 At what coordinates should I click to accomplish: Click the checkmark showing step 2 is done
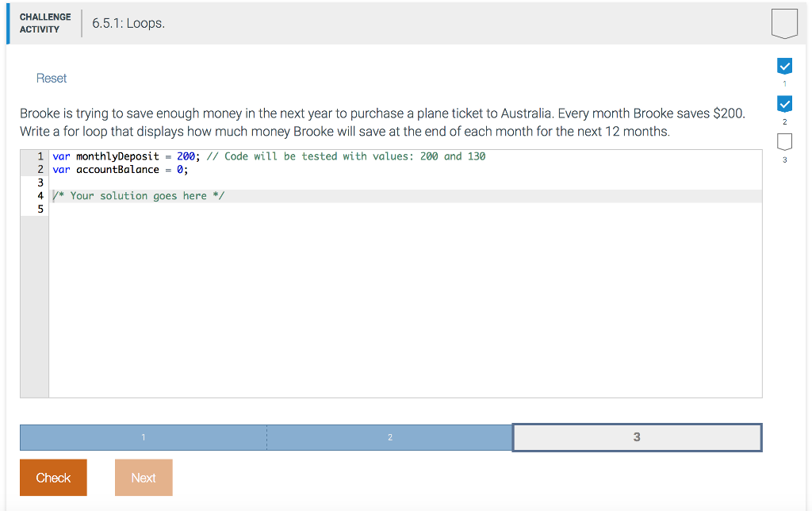click(784, 103)
